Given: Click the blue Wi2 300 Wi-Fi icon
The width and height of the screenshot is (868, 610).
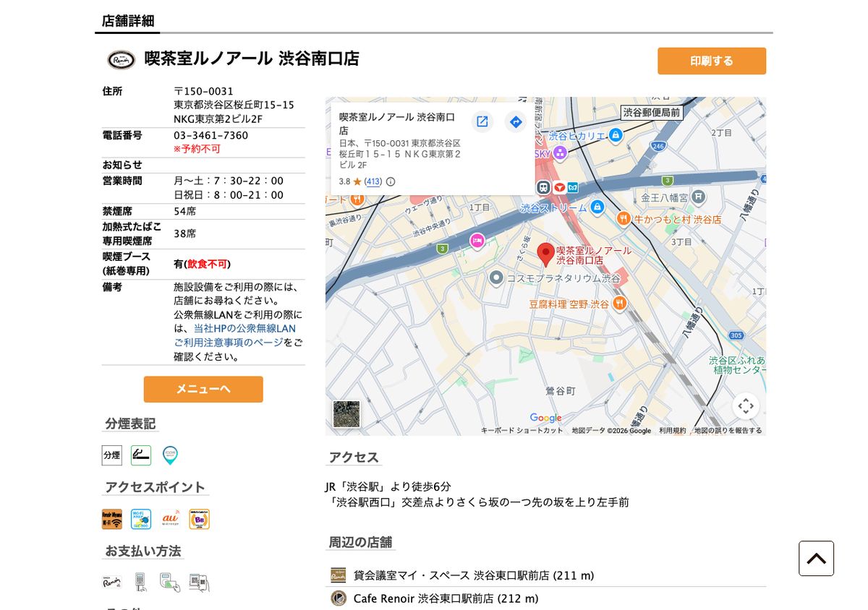Looking at the screenshot, I should click(x=141, y=519).
